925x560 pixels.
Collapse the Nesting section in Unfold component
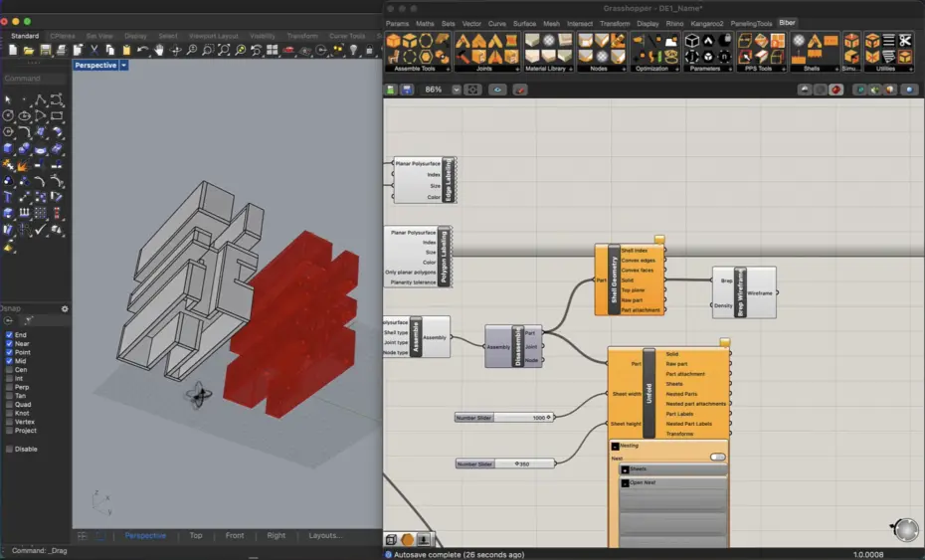pos(615,447)
